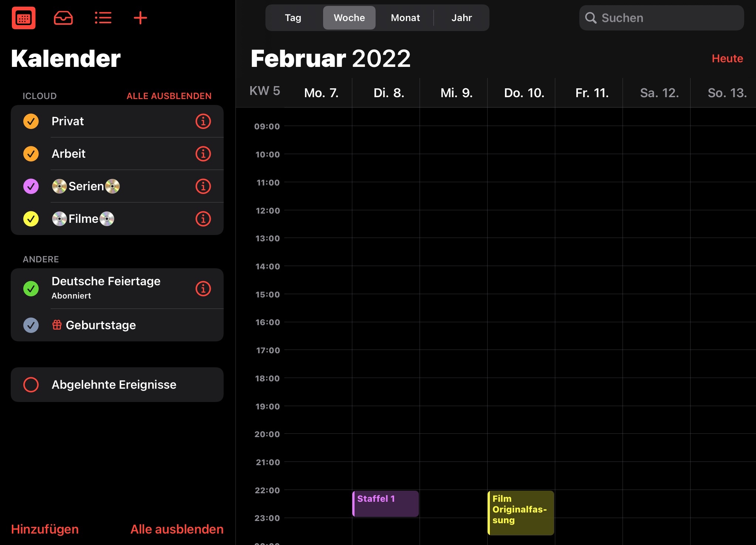Click the Suchen search field
This screenshot has width=756, height=545.
(662, 18)
